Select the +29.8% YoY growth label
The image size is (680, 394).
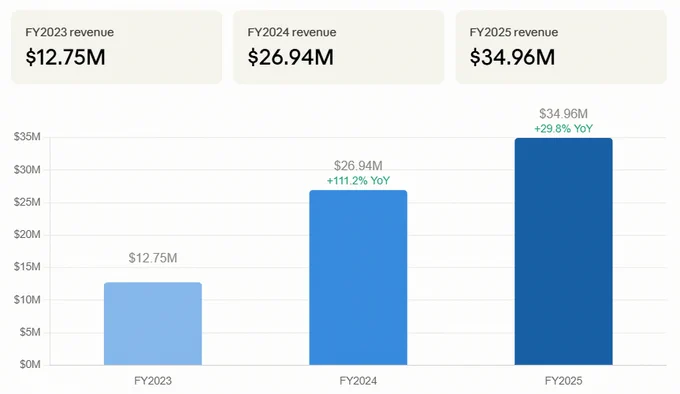[563, 129]
